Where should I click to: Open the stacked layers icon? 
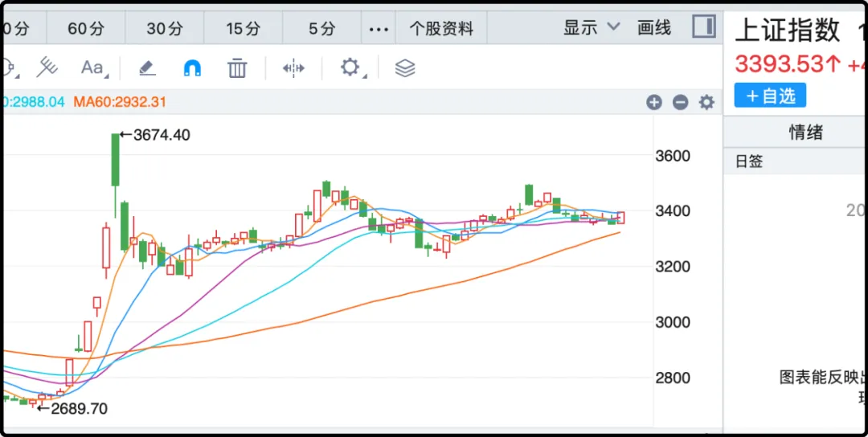(405, 68)
